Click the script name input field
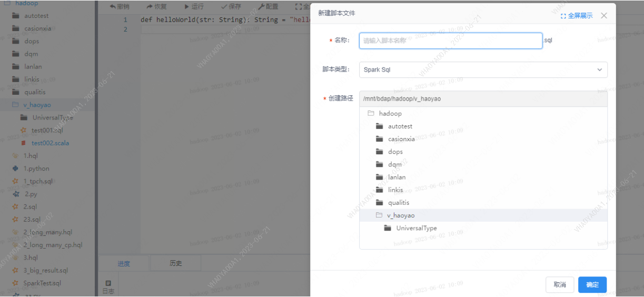644x297 pixels. pos(450,41)
